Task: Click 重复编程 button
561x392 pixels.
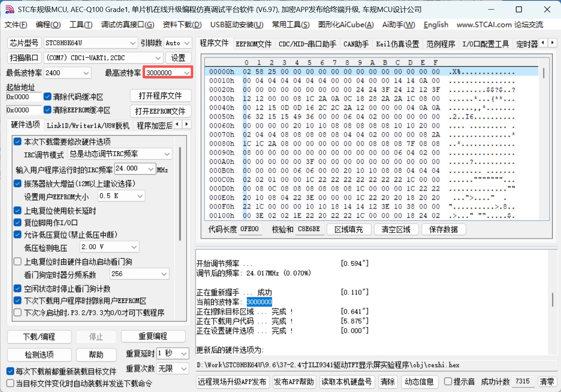Action: [153, 336]
